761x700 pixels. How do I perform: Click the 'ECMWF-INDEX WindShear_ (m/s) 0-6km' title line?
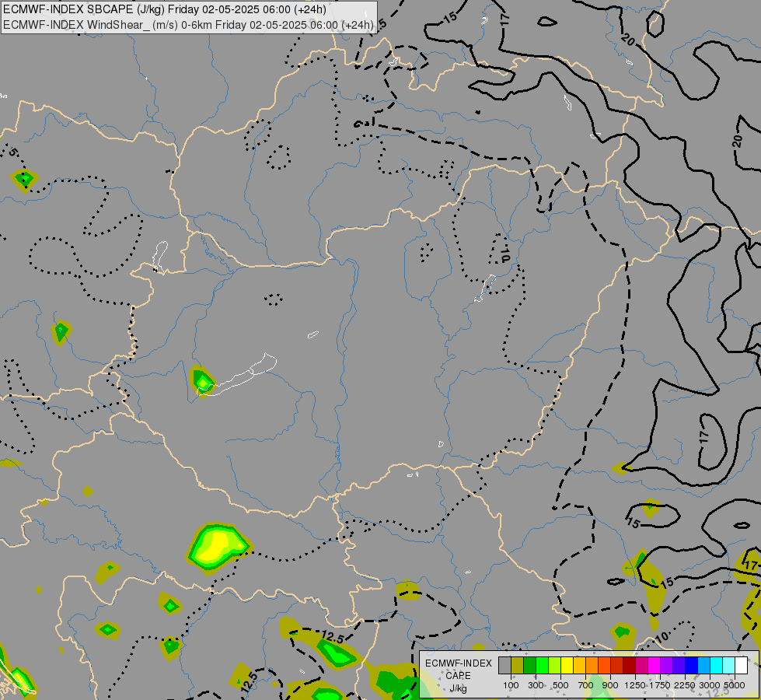[189, 25]
